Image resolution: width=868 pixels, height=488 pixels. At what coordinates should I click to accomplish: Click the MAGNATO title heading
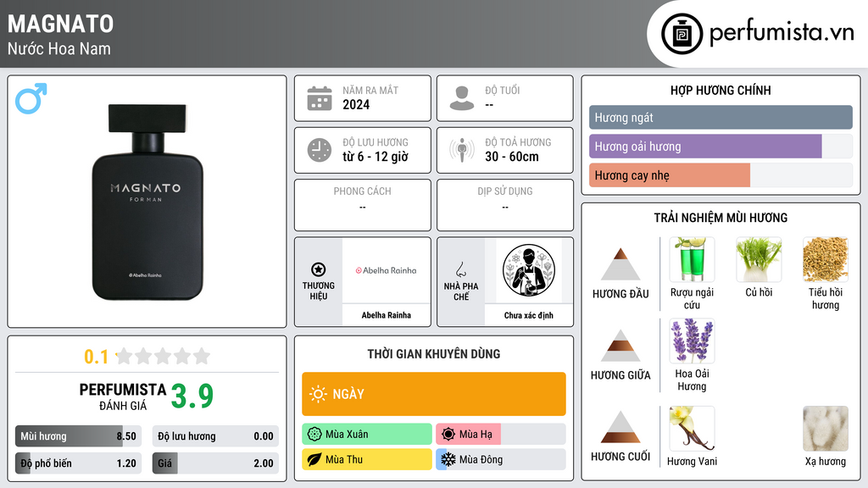coord(61,24)
